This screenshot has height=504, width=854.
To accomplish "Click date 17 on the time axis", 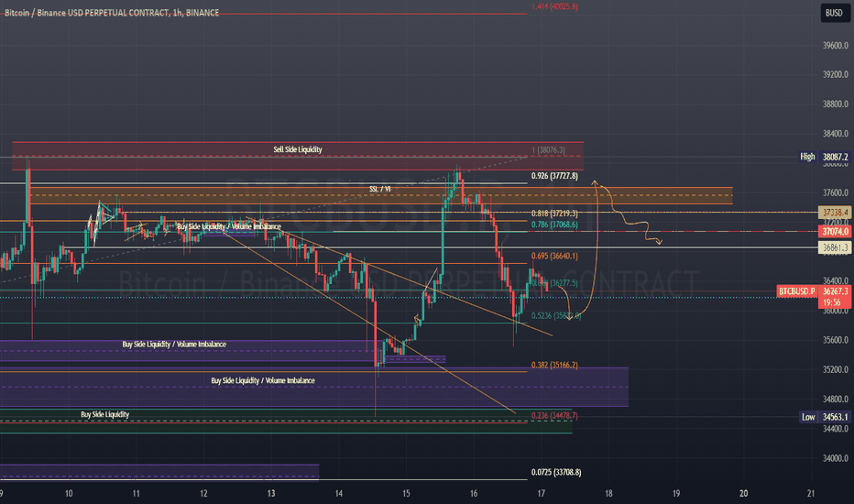I will click(541, 494).
